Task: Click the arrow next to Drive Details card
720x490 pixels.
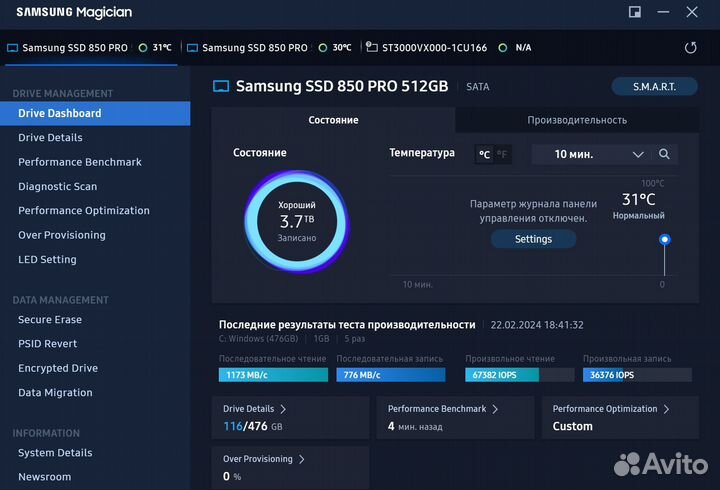Action: coord(283,409)
